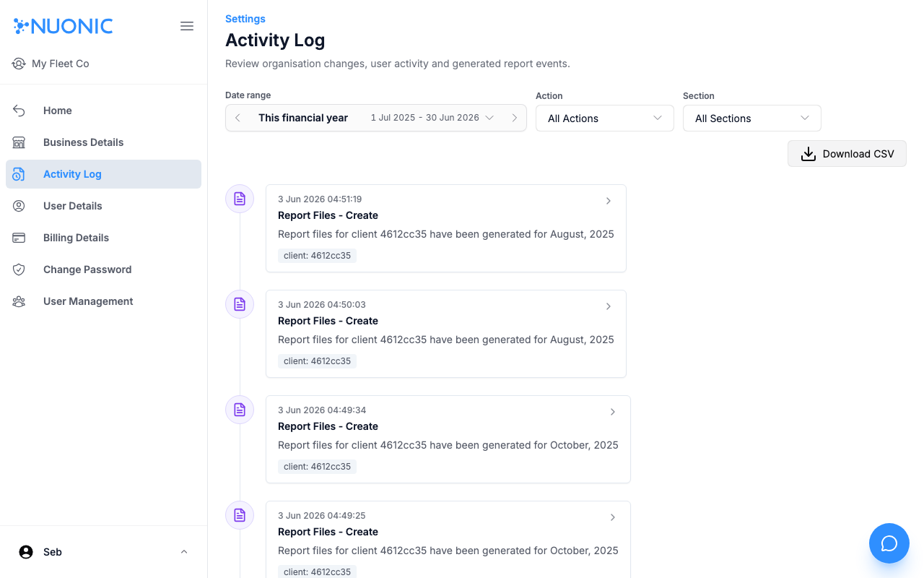Expand the 04:50:03 log entry chevron

609,306
